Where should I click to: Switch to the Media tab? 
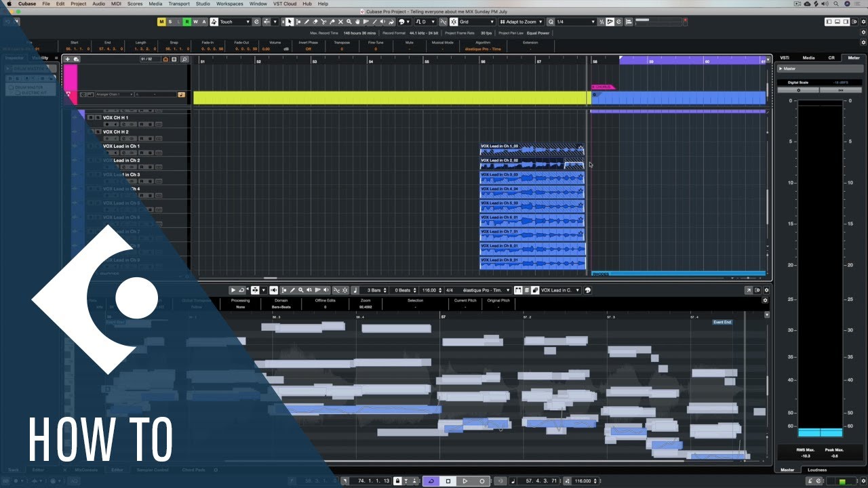click(x=808, y=58)
